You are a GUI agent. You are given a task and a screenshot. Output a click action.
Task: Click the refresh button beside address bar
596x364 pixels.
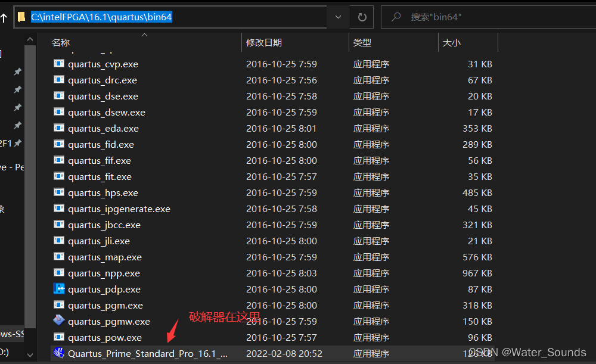coord(362,17)
